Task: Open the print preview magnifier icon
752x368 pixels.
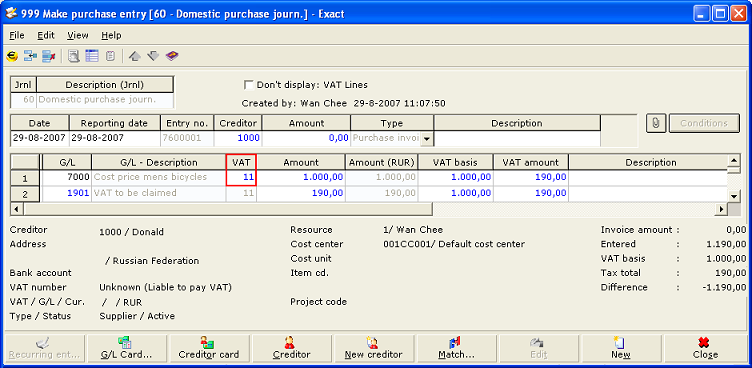Action: click(x=73, y=56)
